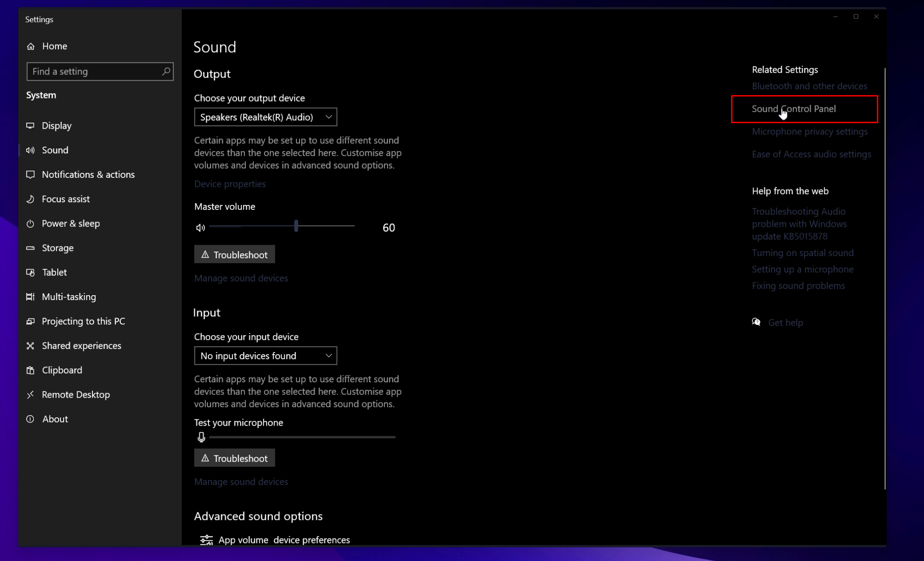
Task: Click the Focus assist icon
Action: pyautogui.click(x=30, y=199)
